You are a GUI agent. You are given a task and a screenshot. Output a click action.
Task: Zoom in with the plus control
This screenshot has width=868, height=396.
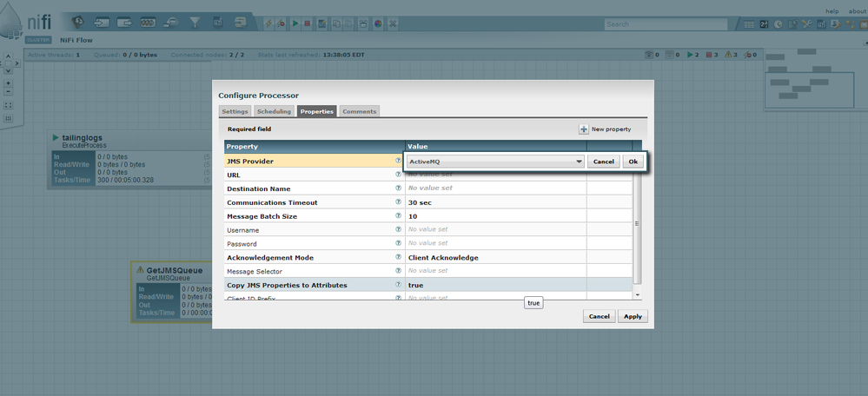pyautogui.click(x=9, y=83)
